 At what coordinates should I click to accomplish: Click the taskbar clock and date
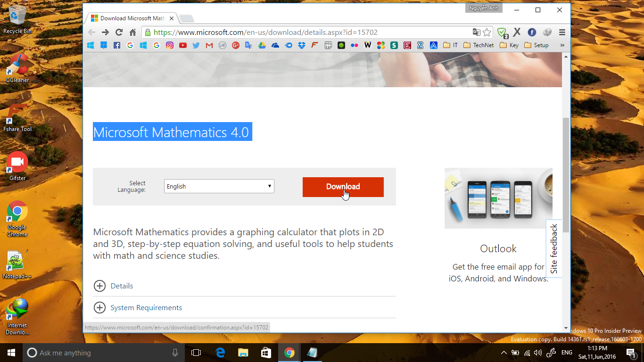click(597, 353)
